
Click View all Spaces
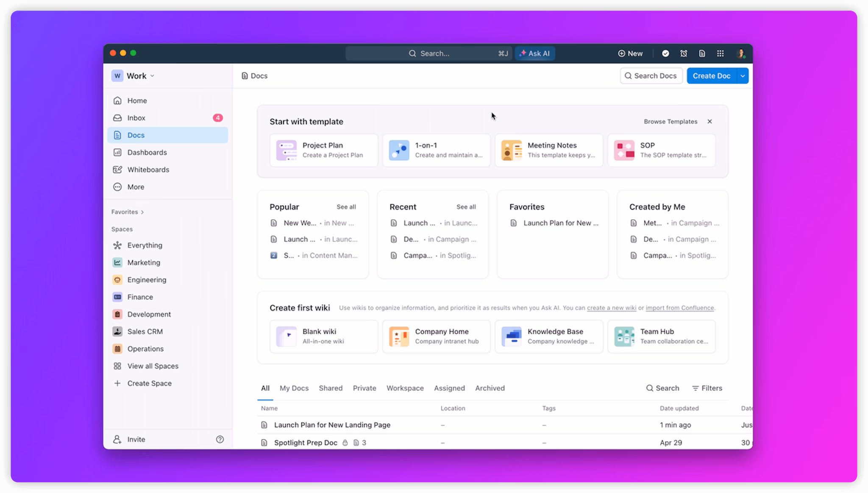coord(167,366)
